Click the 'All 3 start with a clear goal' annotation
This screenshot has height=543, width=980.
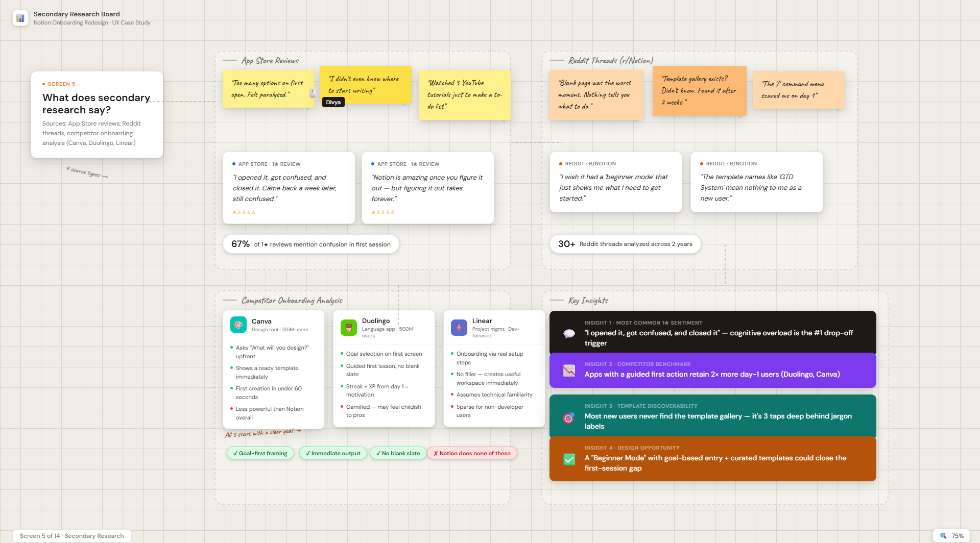tap(263, 433)
